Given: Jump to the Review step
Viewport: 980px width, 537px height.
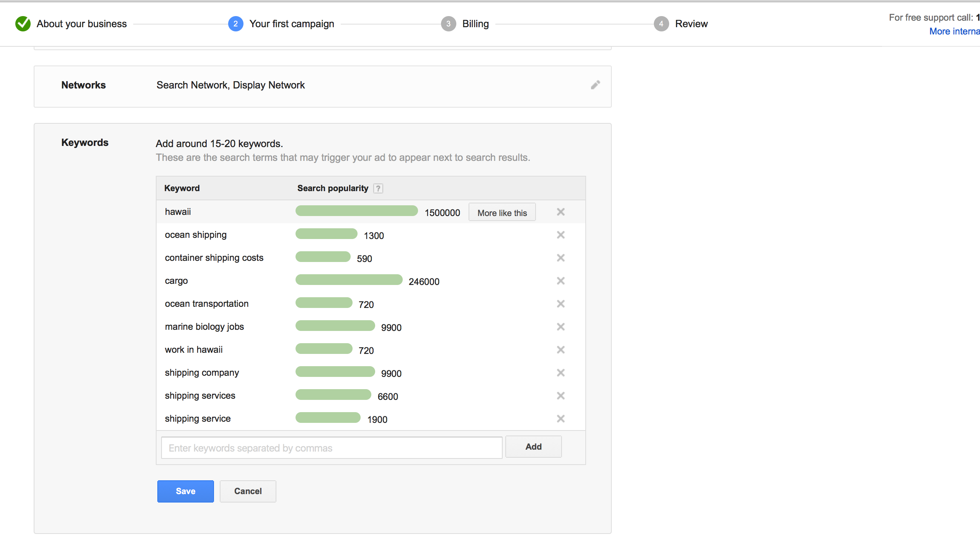Looking at the screenshot, I should pyautogui.click(x=691, y=24).
